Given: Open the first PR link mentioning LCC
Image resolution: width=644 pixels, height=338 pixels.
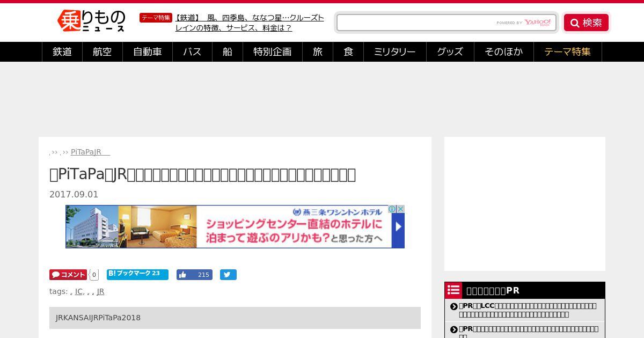Looking at the screenshot, I should pyautogui.click(x=528, y=310).
